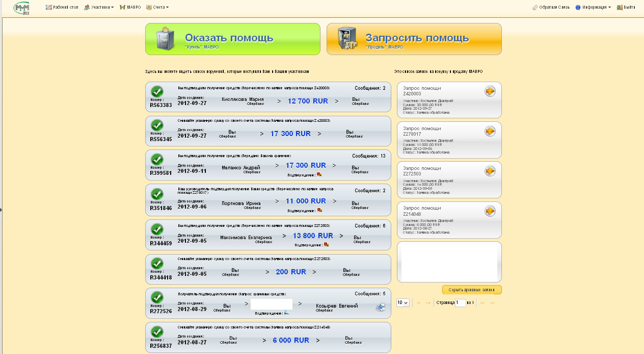Click recipient name Козырев Евгений
The height and width of the screenshot is (354, 644).
click(337, 306)
